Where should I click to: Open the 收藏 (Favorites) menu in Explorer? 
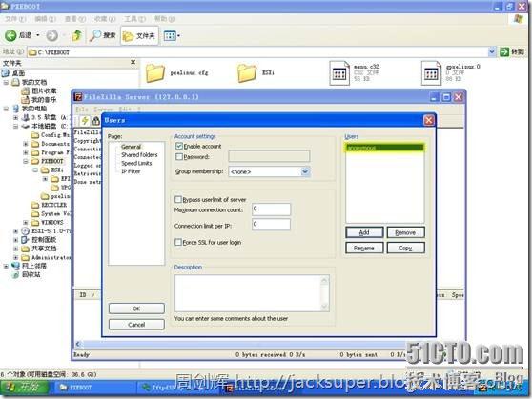point(105,19)
